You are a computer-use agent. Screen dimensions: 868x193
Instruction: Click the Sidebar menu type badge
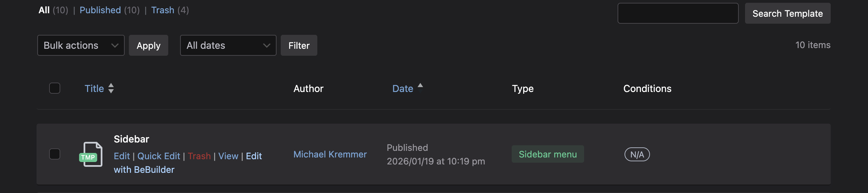pyautogui.click(x=548, y=154)
